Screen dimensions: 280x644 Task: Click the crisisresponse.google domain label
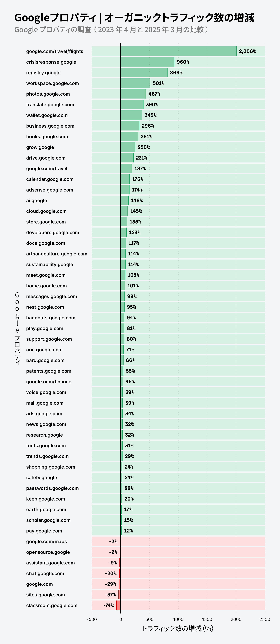click(51, 62)
